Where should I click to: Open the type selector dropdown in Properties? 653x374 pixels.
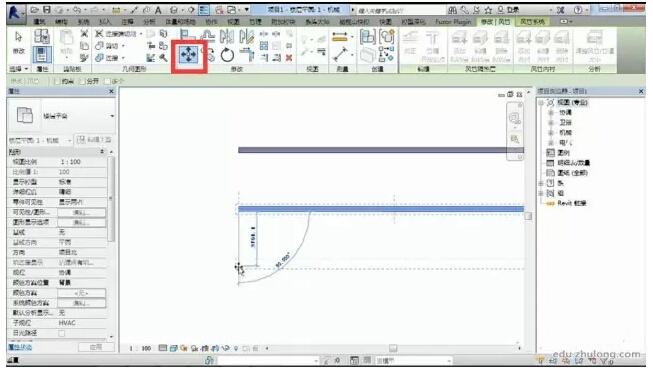coord(112,116)
